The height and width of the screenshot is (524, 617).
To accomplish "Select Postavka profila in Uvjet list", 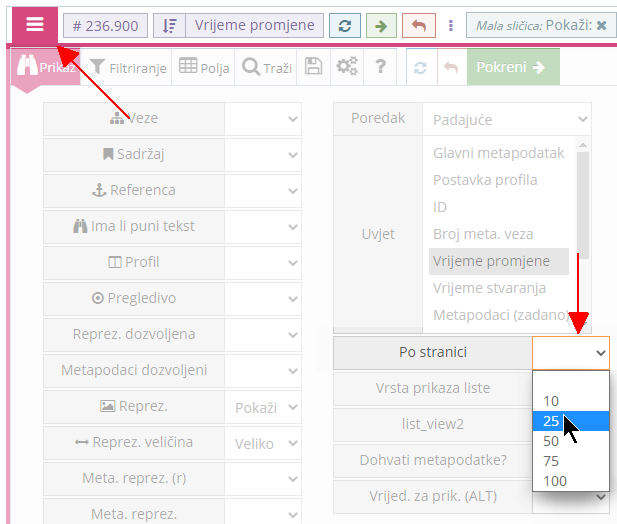I will pyautogui.click(x=499, y=180).
